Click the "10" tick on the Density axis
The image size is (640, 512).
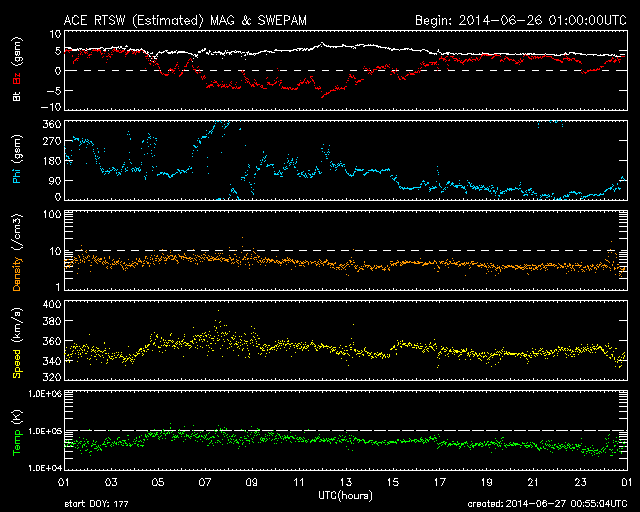coord(55,251)
